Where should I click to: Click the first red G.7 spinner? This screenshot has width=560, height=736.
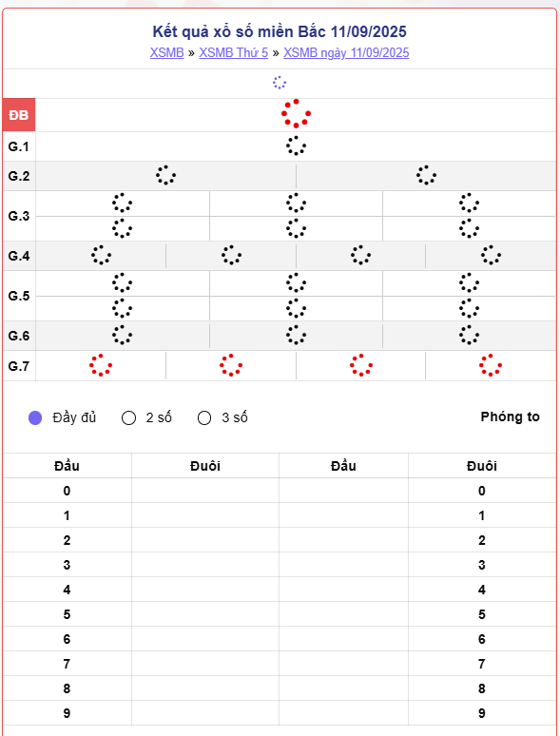[101, 365]
